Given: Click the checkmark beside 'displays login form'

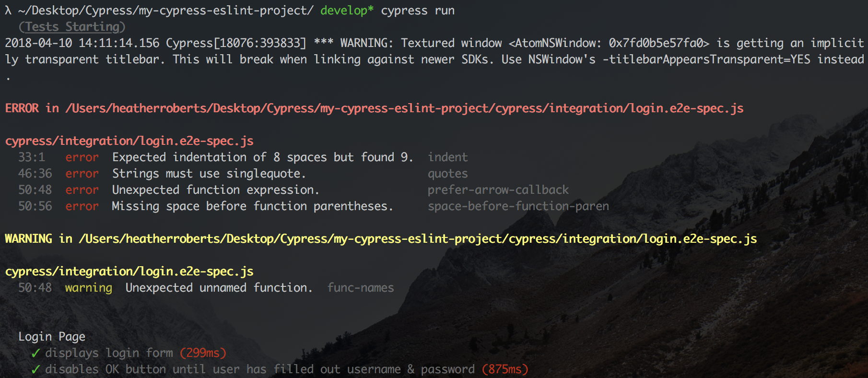Looking at the screenshot, I should pos(35,354).
